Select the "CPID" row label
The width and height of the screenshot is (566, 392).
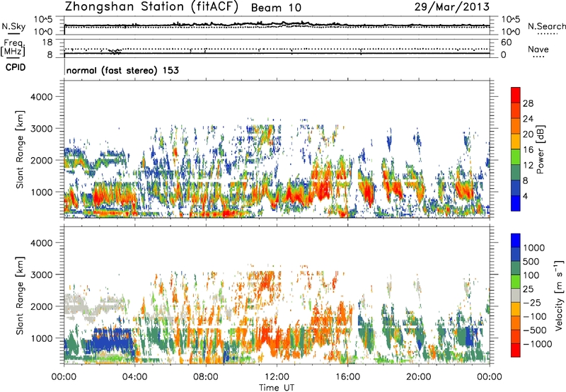(16, 67)
